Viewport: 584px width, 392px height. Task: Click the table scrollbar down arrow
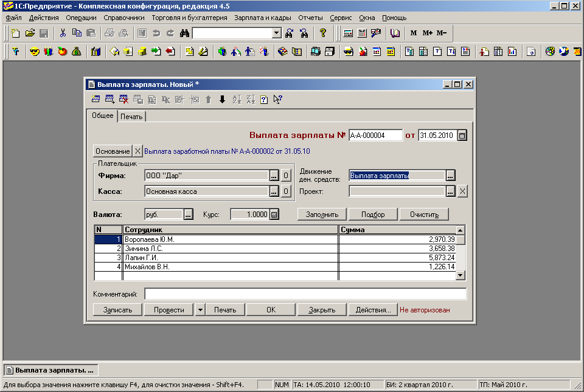click(461, 275)
